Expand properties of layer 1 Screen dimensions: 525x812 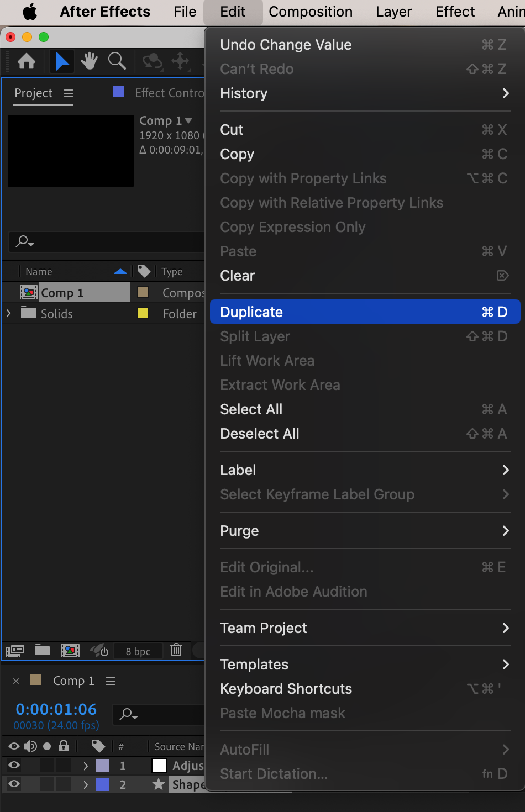[86, 766]
